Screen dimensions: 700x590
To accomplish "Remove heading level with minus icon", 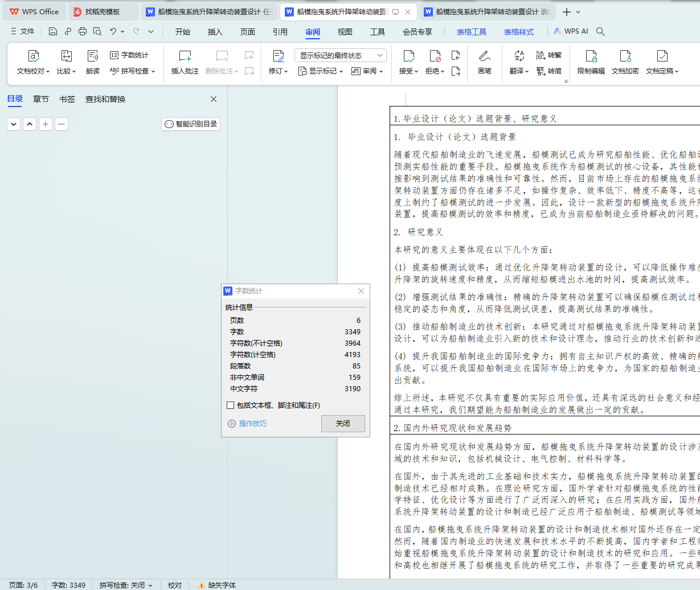I will point(62,124).
